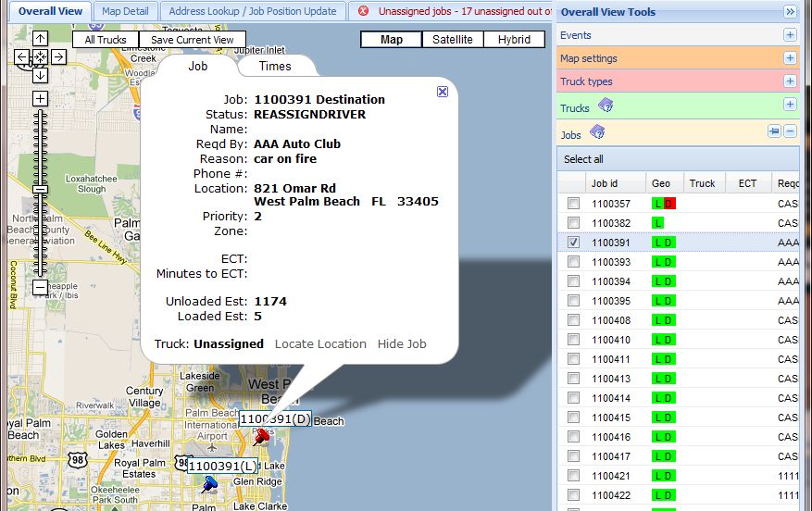Pan the map up with arrow

pos(40,39)
